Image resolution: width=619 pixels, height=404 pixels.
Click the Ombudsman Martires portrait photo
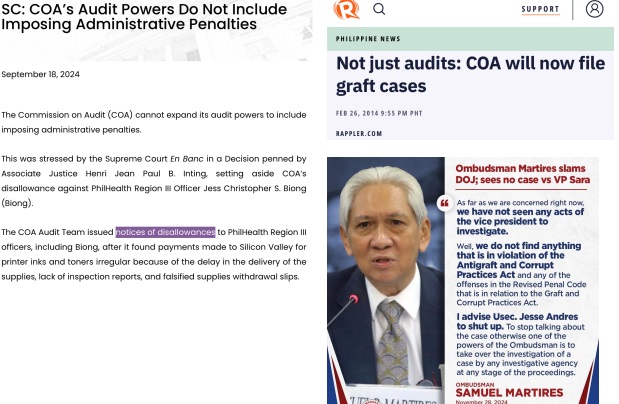(386, 280)
